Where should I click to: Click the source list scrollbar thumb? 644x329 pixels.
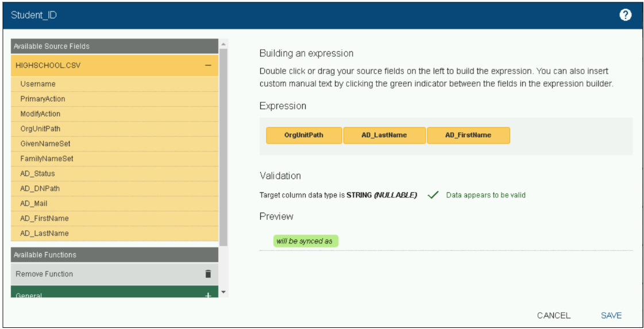pos(223,147)
